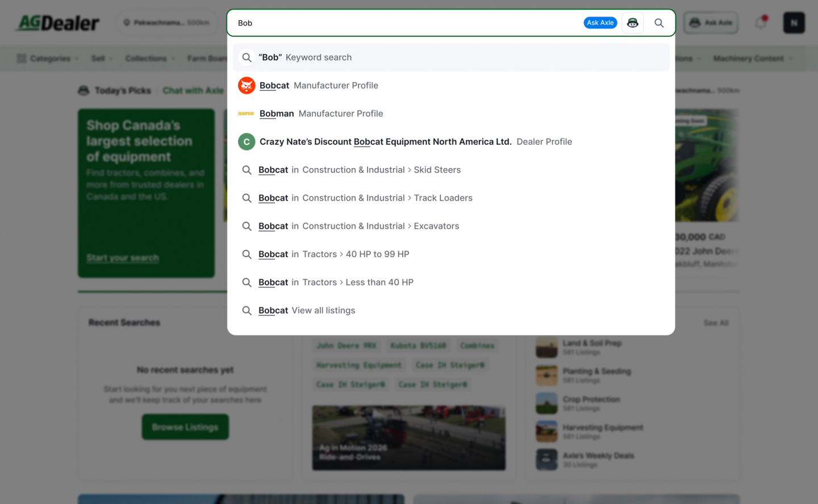
Task: Click the Ask Axle header button
Action: click(x=711, y=23)
